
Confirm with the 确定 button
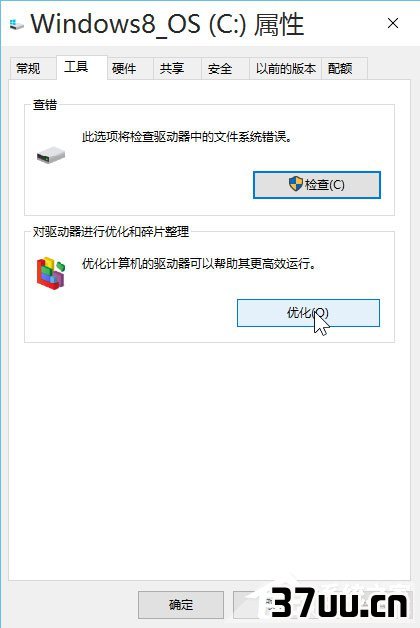pyautogui.click(x=181, y=604)
